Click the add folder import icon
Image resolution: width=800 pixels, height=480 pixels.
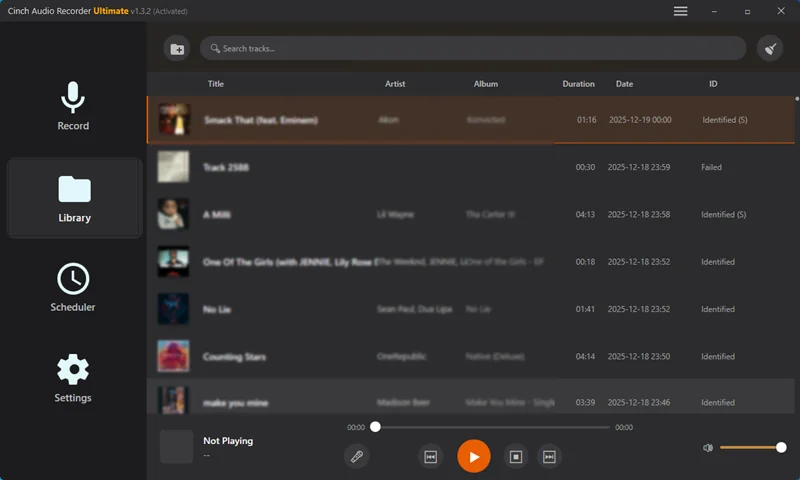177,49
